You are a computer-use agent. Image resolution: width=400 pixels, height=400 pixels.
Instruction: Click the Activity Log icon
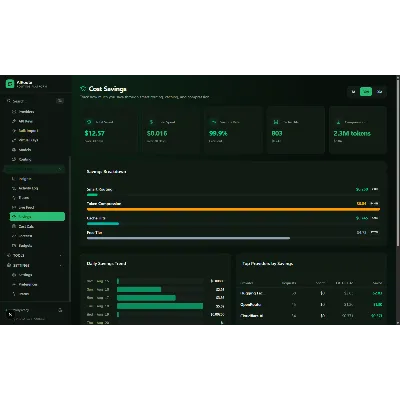tap(14, 188)
